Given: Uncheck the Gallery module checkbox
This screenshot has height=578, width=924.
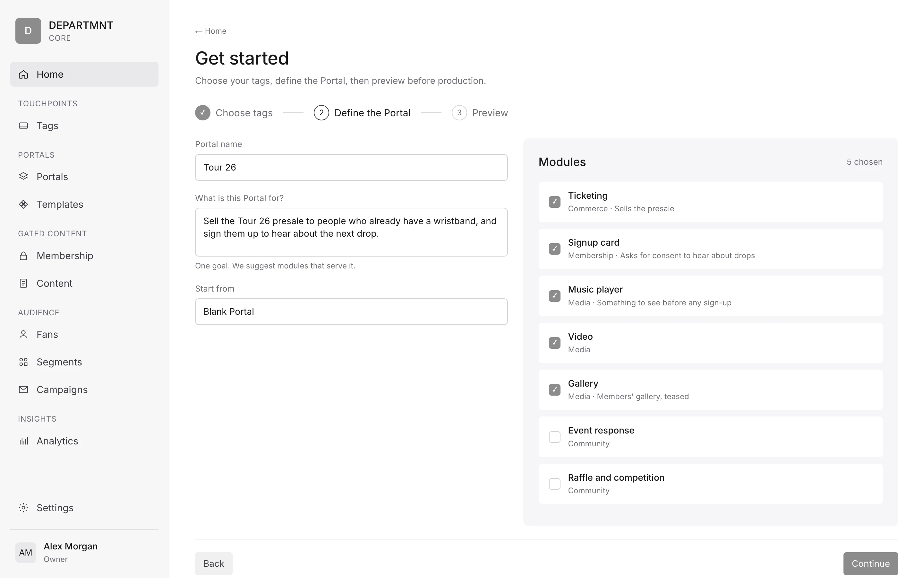Looking at the screenshot, I should [554, 390].
